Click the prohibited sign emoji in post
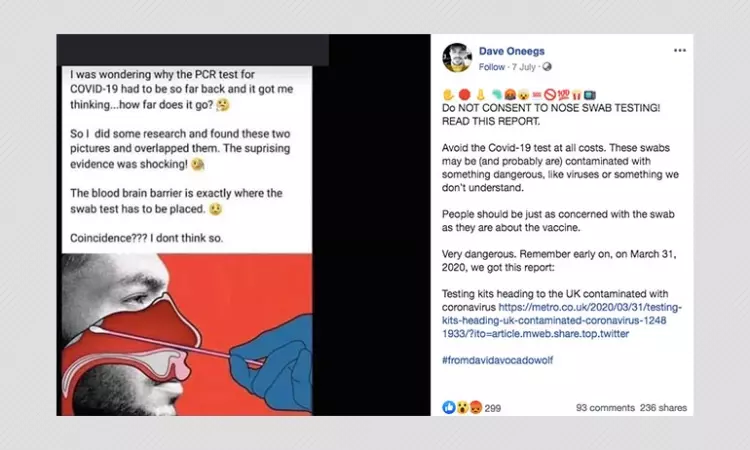This screenshot has height=450, width=750. 550,95
